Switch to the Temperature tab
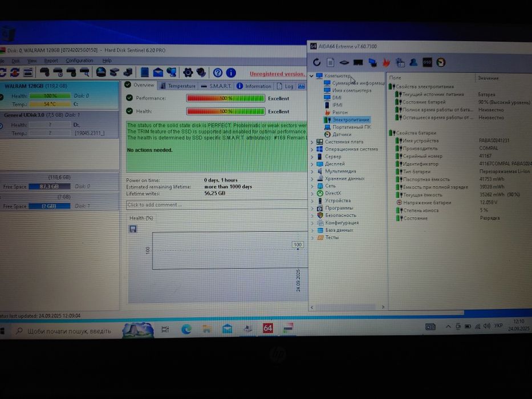The width and height of the screenshot is (532, 399). [x=178, y=86]
